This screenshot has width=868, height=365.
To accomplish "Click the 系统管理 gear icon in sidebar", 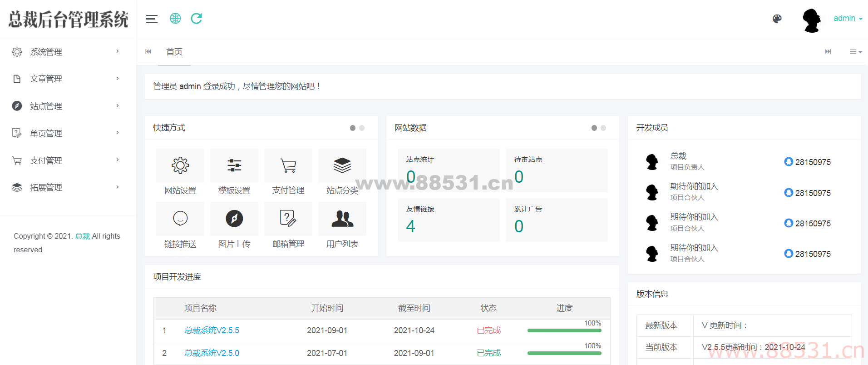I will tap(17, 52).
